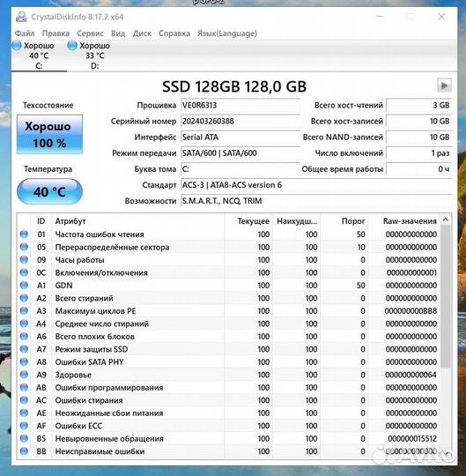Click status icon for Неисправимые ошибки row
Image resolution: width=466 pixels, height=476 pixels.
point(24,450)
